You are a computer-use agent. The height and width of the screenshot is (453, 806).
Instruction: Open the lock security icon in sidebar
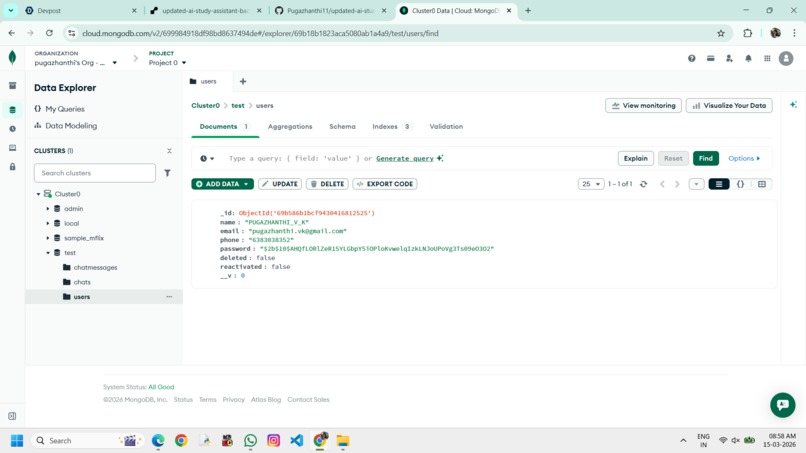click(12, 167)
